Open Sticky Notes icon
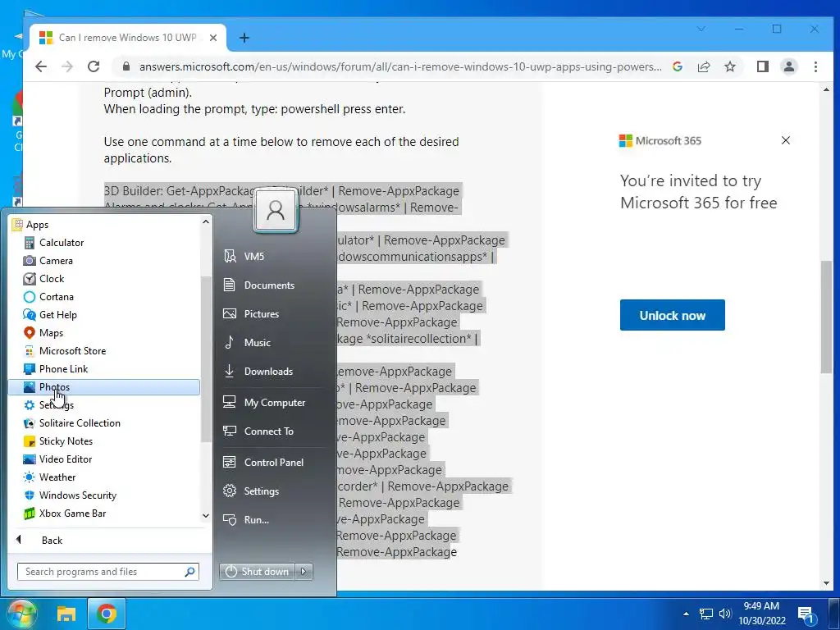The height and width of the screenshot is (630, 840). (x=30, y=441)
